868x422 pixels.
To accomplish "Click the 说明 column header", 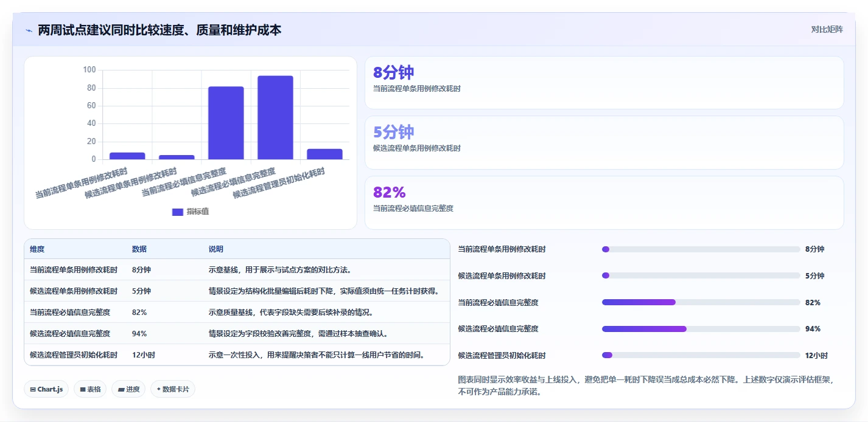I will (216, 249).
